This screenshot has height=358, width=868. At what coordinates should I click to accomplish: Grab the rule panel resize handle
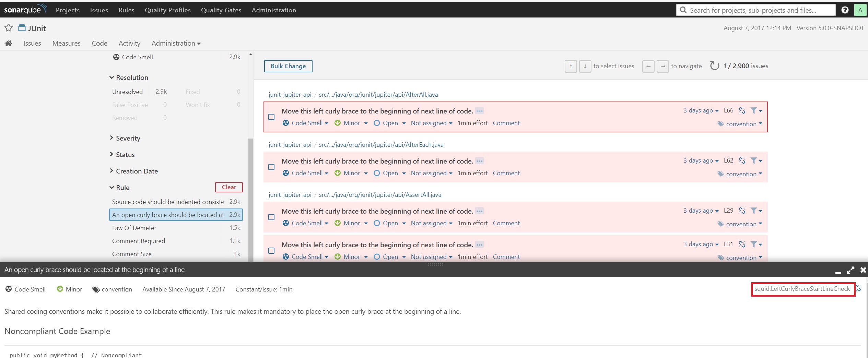(x=435, y=264)
